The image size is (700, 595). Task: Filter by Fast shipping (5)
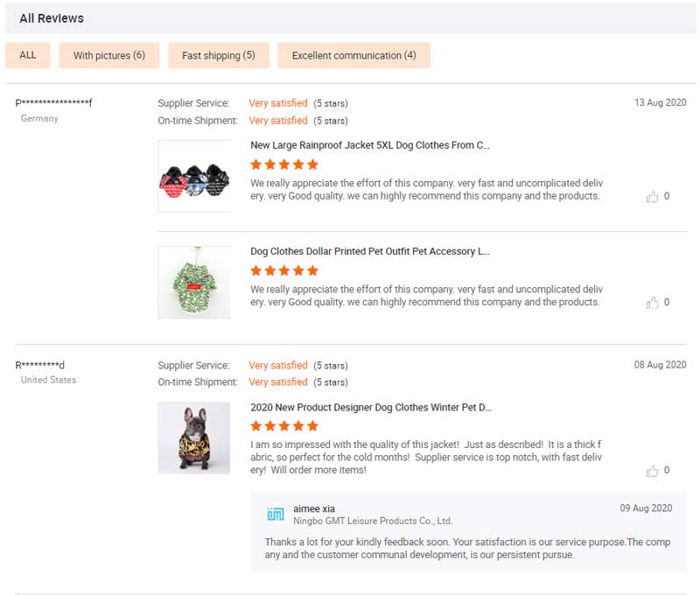[219, 56]
